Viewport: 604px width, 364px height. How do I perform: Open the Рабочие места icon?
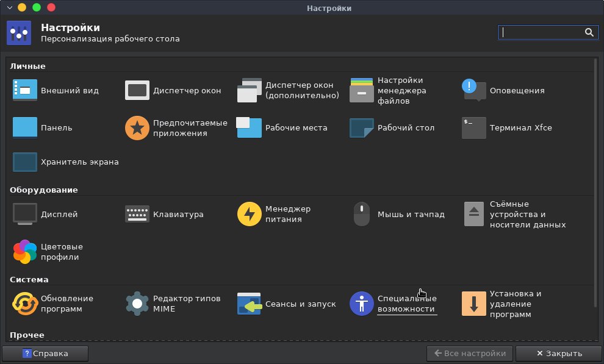click(250, 127)
